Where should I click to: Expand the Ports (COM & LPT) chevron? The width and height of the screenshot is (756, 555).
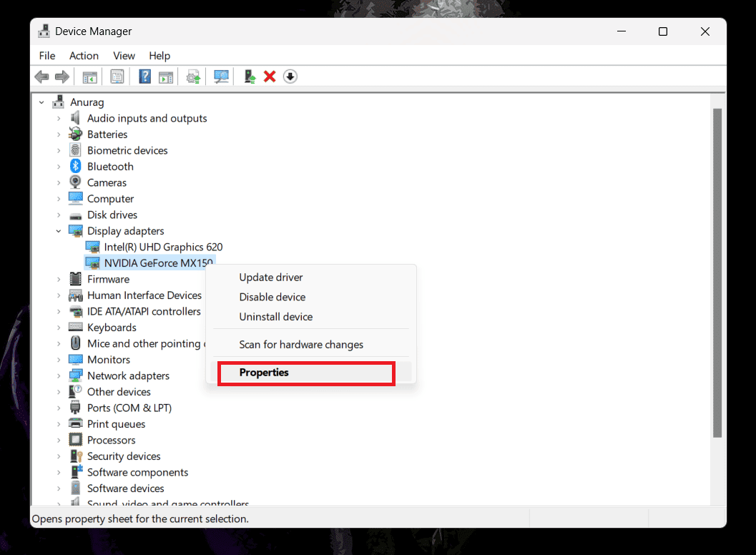59,408
